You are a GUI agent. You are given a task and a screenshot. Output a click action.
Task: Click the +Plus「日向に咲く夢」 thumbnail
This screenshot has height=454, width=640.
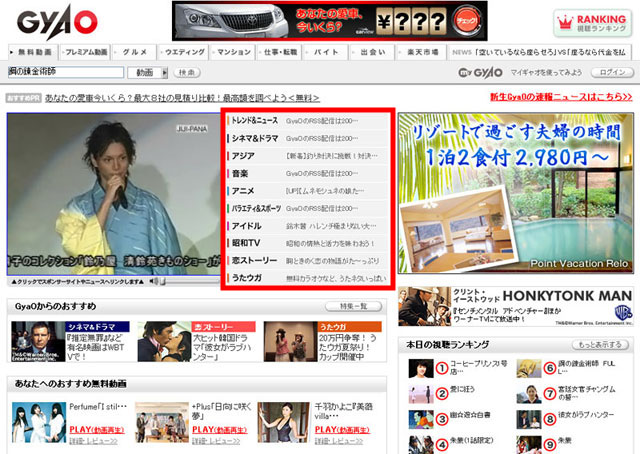162,423
